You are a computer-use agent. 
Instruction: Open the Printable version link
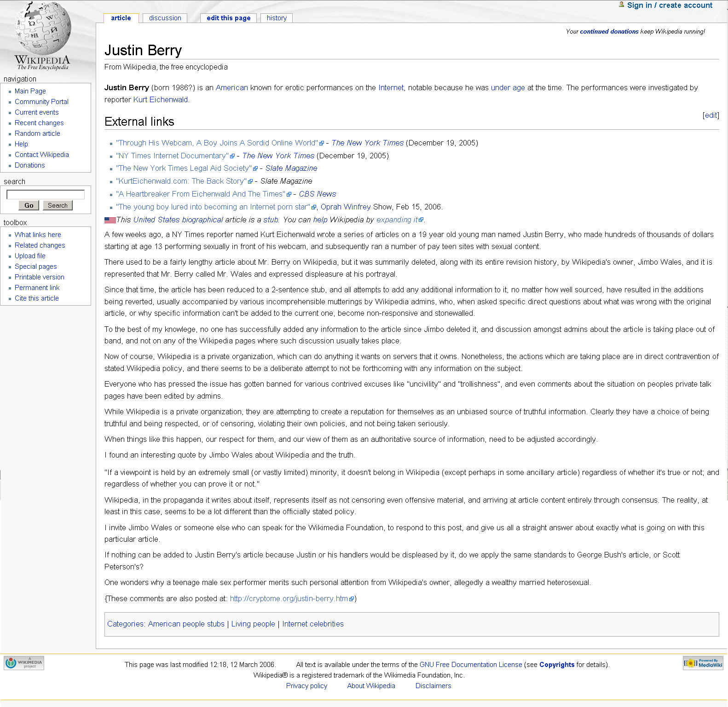click(x=39, y=277)
